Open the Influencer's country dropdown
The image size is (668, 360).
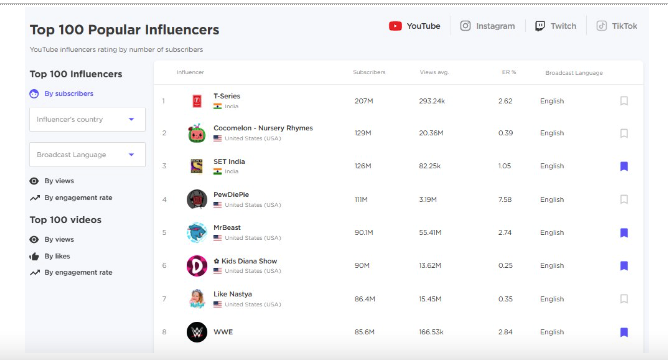[87, 119]
